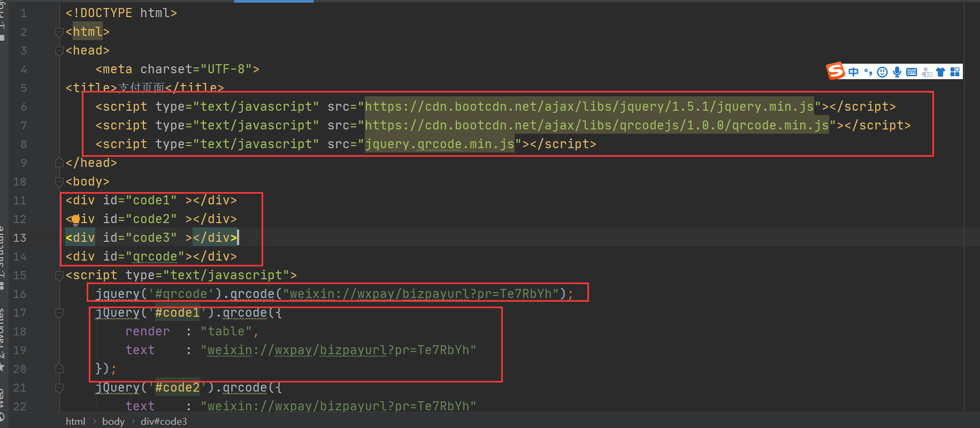Click the "qrcode" id value on line 14

click(155, 256)
